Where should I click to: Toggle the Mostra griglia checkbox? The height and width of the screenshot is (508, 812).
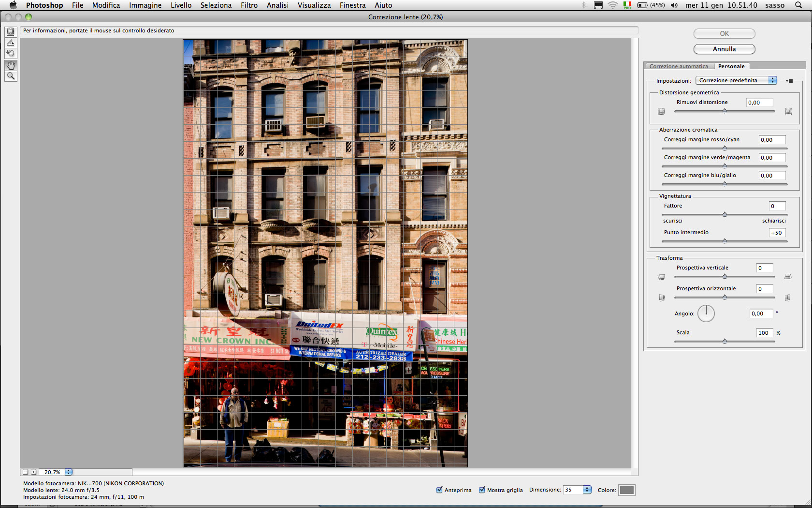pos(482,490)
